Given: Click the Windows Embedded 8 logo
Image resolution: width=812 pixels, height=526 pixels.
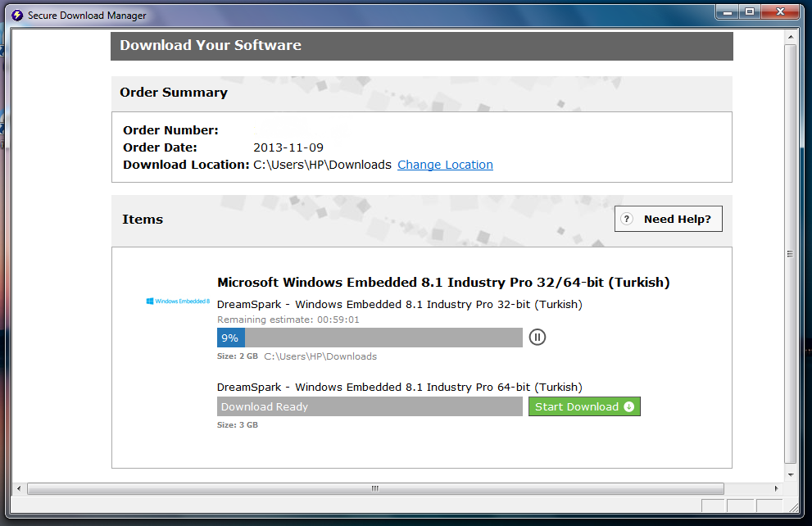Looking at the screenshot, I should 178,301.
